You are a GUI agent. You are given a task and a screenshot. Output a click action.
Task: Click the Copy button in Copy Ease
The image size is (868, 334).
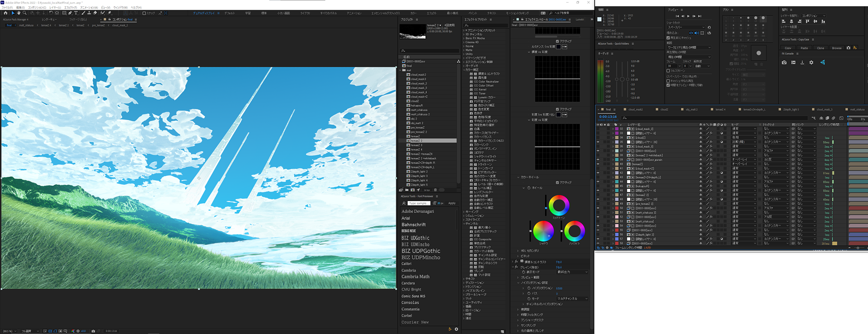click(788, 48)
